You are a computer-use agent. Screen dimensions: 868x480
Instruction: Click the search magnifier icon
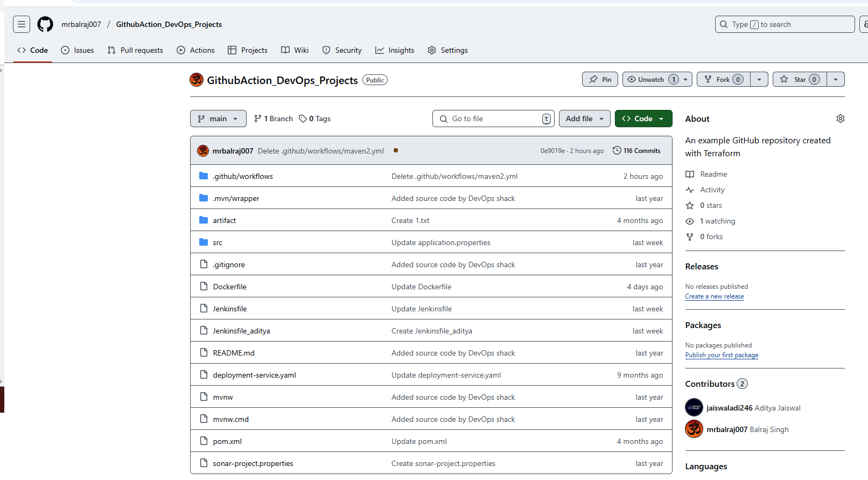tap(724, 24)
